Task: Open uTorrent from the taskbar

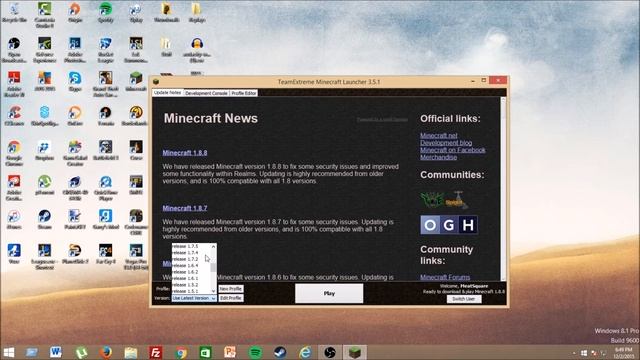Action: (x=81, y=352)
